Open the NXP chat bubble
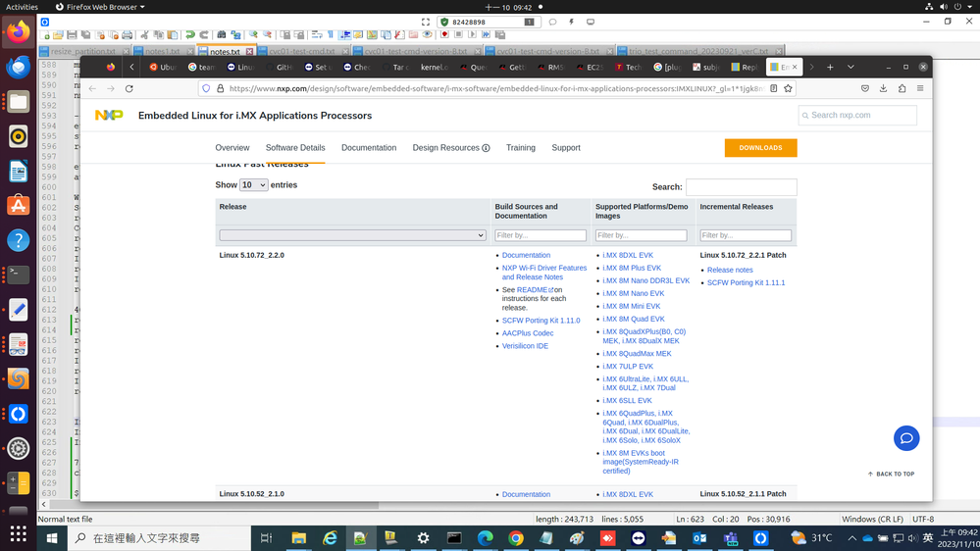980x551 pixels. click(x=906, y=438)
